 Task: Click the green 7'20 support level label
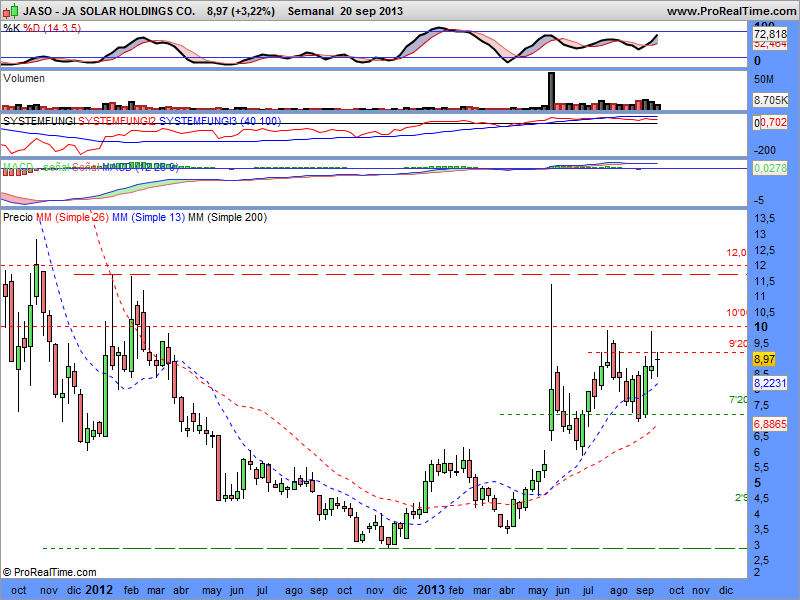point(738,399)
